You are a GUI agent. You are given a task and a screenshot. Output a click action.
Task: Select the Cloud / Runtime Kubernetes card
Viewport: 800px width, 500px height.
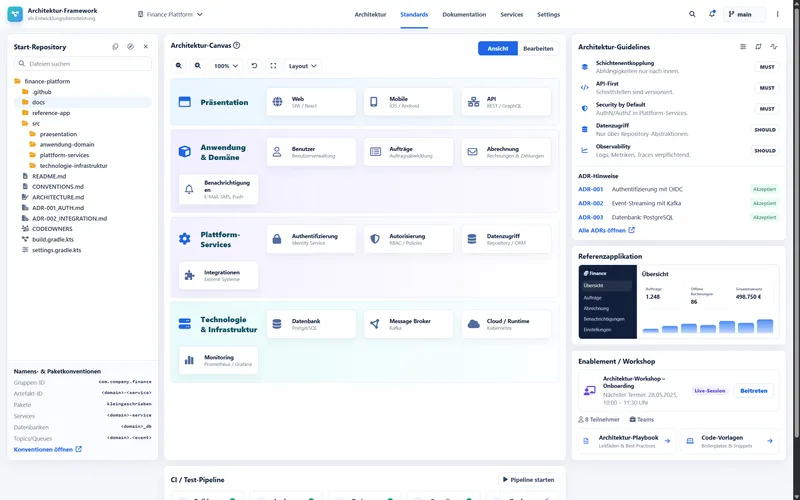pyautogui.click(x=506, y=324)
